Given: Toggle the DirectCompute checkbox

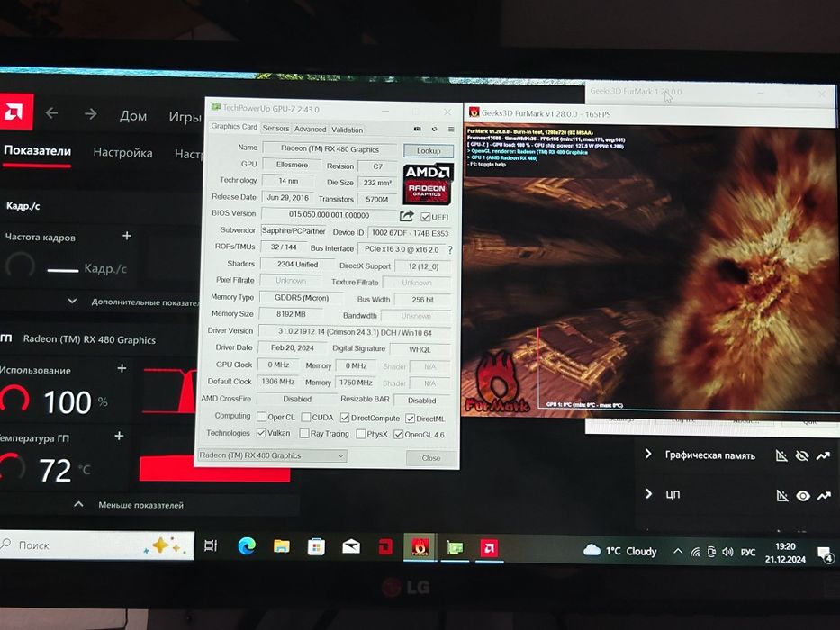Looking at the screenshot, I should pyautogui.click(x=345, y=418).
